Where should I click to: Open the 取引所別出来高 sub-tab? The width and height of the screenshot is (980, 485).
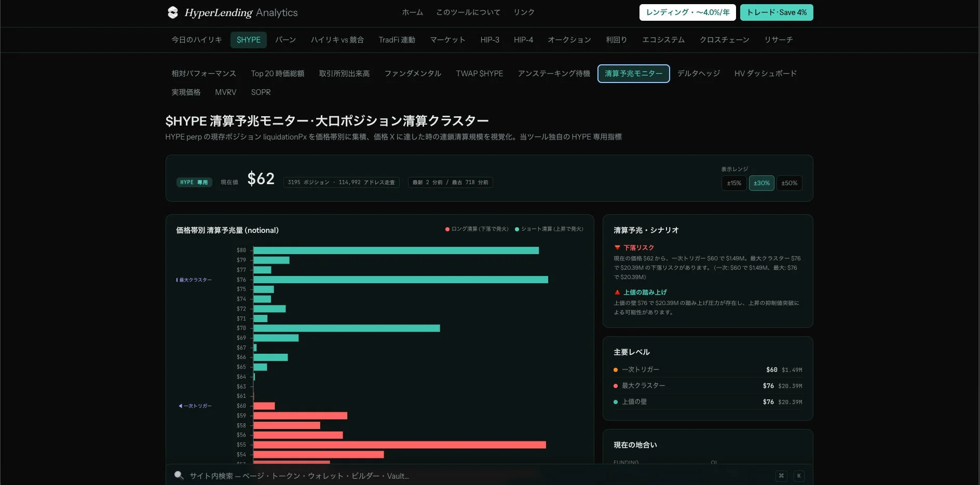pos(344,74)
